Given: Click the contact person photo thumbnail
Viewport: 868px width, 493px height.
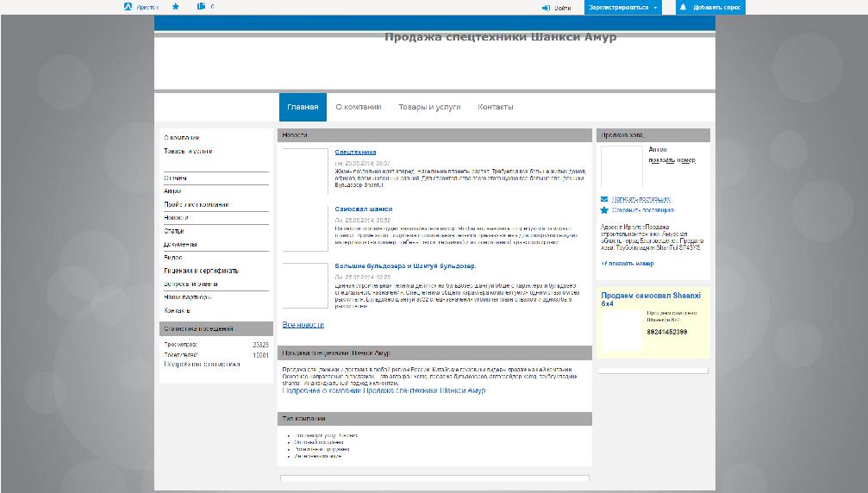Looking at the screenshot, I should point(621,167).
